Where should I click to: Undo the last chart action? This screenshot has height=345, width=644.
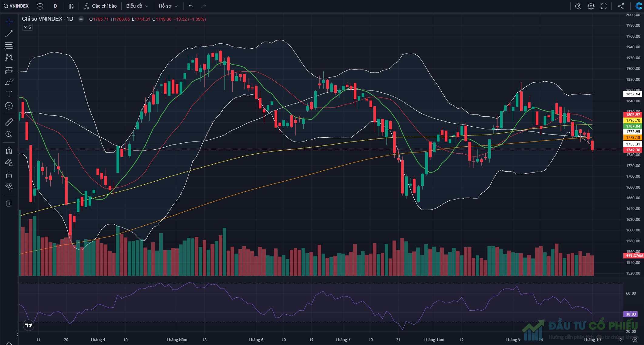click(191, 6)
